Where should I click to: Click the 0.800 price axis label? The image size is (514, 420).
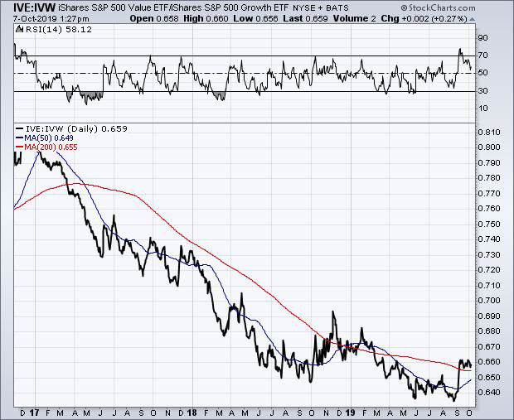coord(489,147)
